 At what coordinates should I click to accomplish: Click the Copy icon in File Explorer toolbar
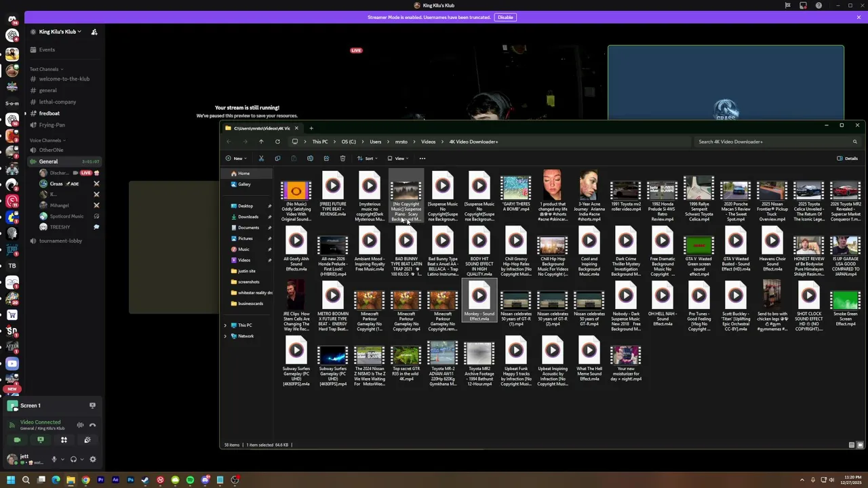pos(277,158)
